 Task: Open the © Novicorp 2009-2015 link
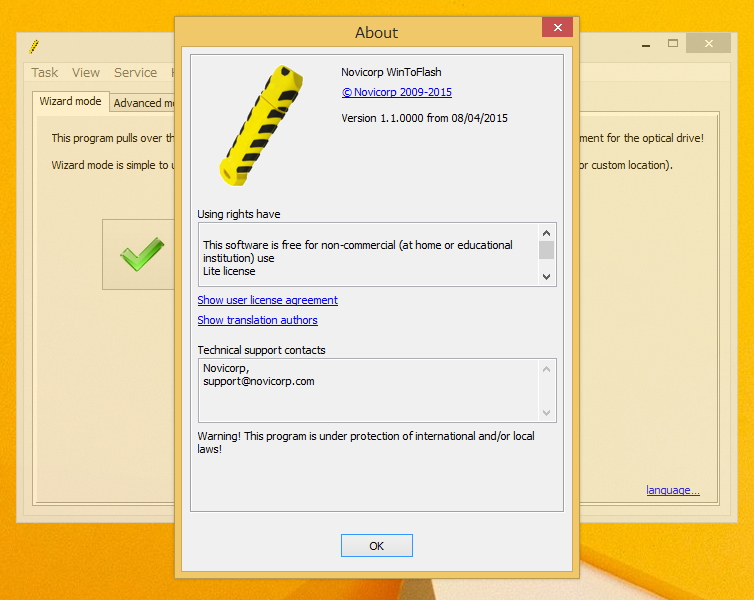click(397, 92)
